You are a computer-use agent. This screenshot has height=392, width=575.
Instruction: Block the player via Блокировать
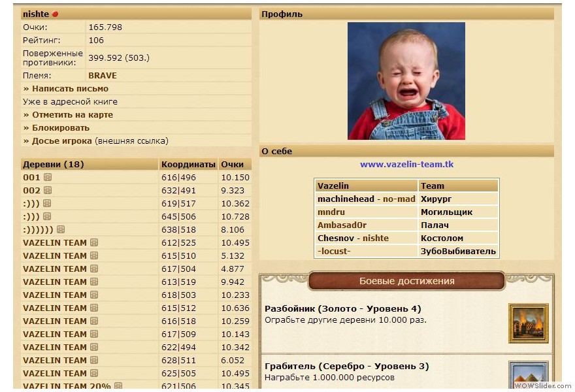pyautogui.click(x=60, y=128)
